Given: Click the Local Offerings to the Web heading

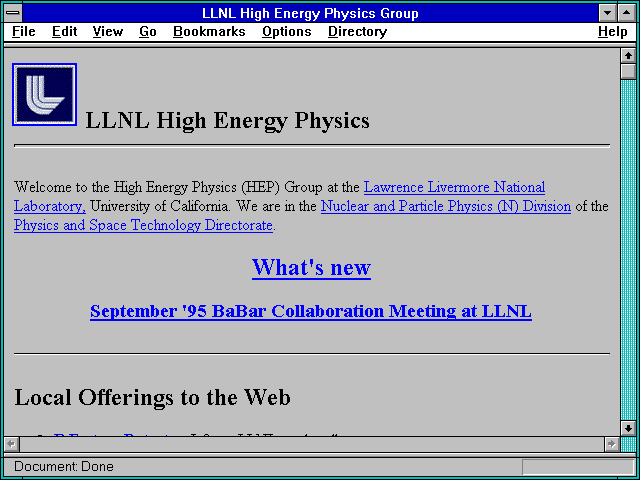Looking at the screenshot, I should click(x=152, y=397).
